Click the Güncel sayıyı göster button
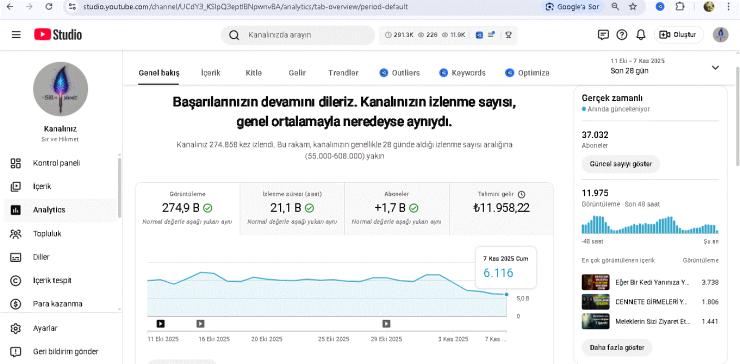 coord(621,164)
